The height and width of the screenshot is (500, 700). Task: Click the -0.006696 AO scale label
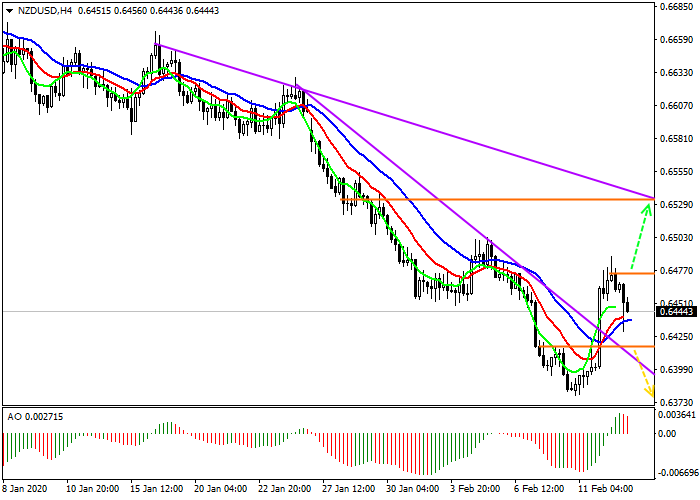click(x=677, y=472)
